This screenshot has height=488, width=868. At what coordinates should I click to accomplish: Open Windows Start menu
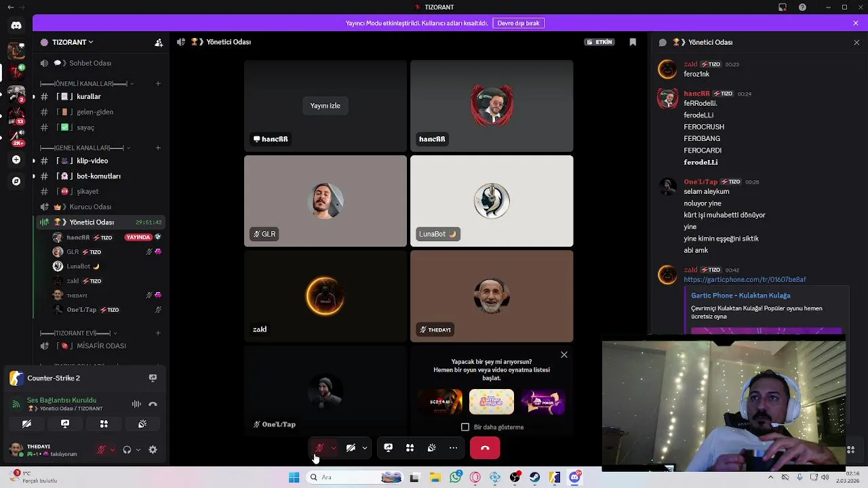pos(294,477)
